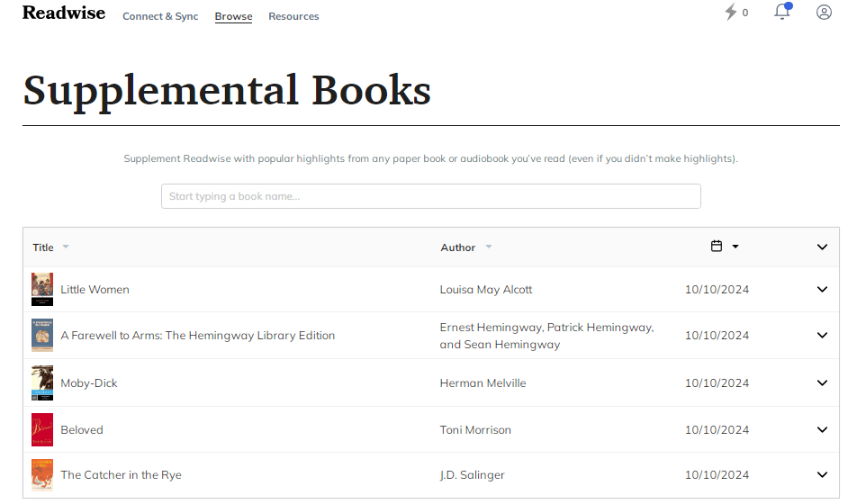Open the A Farewell to Arms cover thumbnail

[x=42, y=335]
